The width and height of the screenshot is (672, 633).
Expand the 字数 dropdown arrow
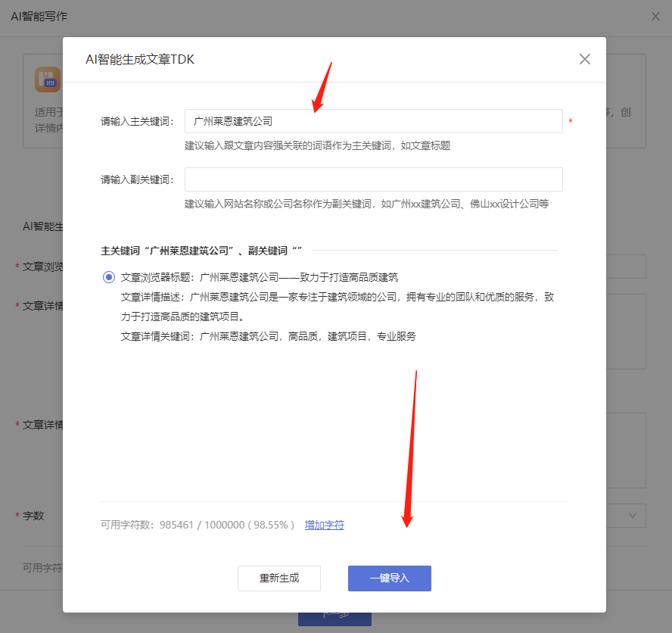[x=633, y=515]
